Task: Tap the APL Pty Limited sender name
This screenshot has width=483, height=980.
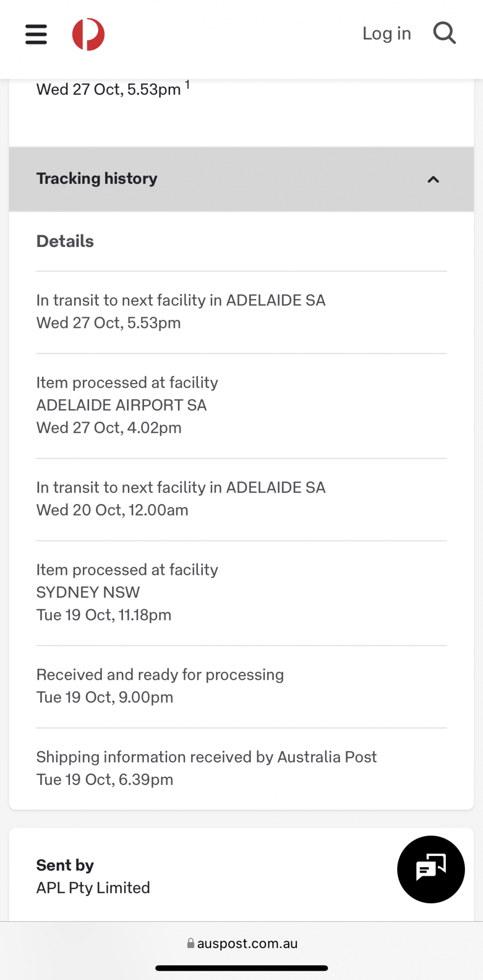Action: pos(93,888)
